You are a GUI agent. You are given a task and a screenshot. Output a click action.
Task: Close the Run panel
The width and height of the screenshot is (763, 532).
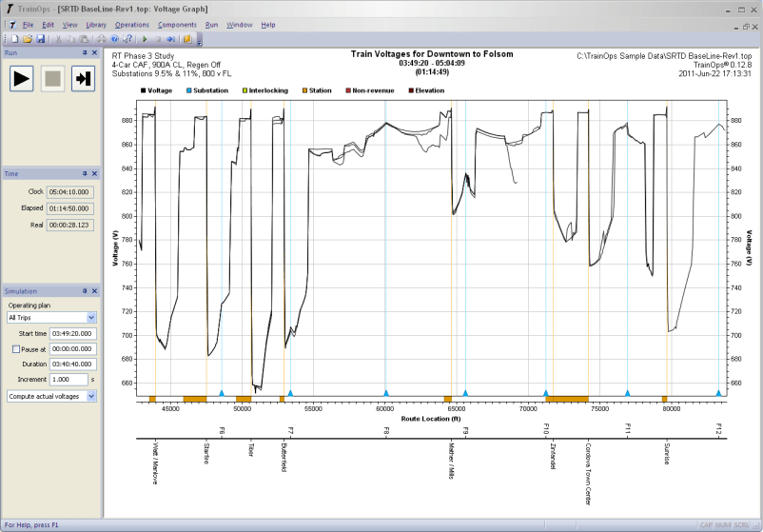coord(94,52)
